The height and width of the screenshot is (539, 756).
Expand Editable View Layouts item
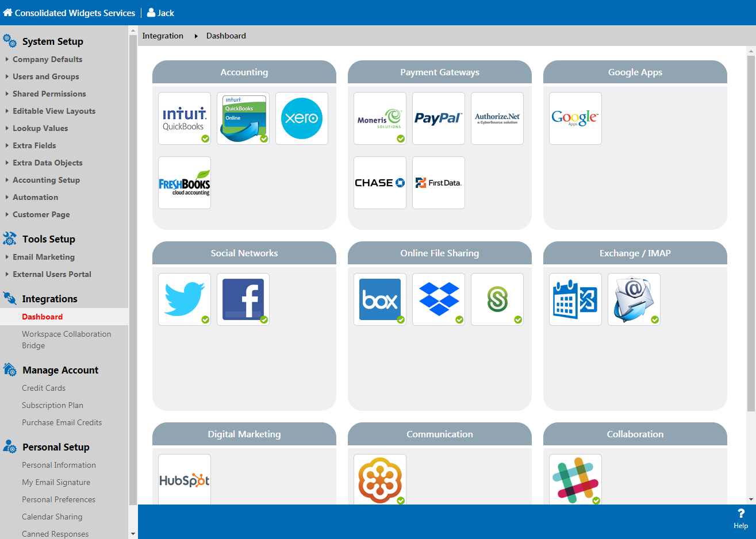54,111
